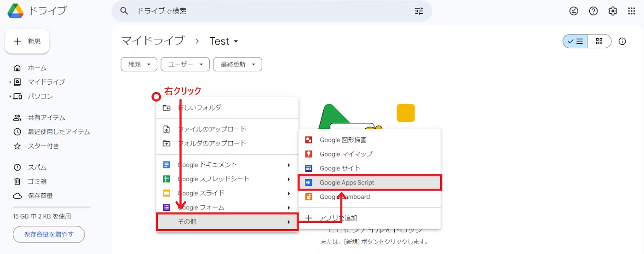The height and width of the screenshot is (254, 644).
Task: Click the Google Drive logo
Action: [16, 11]
